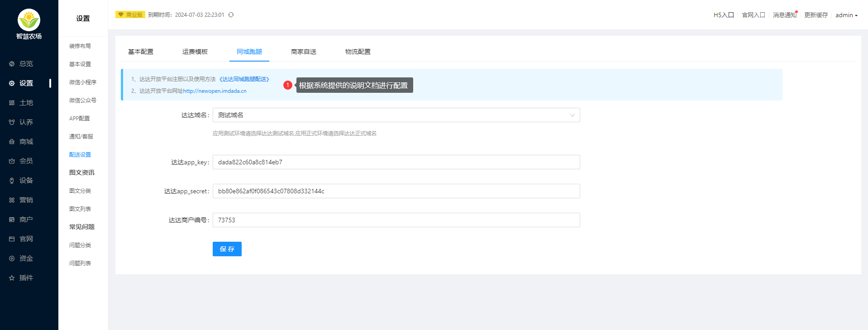Open 基本设置 submenu item

coord(80,64)
